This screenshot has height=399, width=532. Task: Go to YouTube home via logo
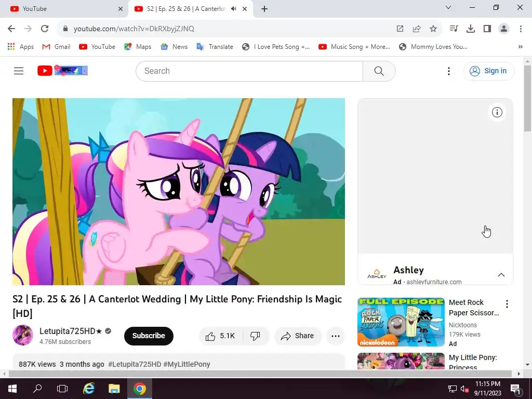62,71
